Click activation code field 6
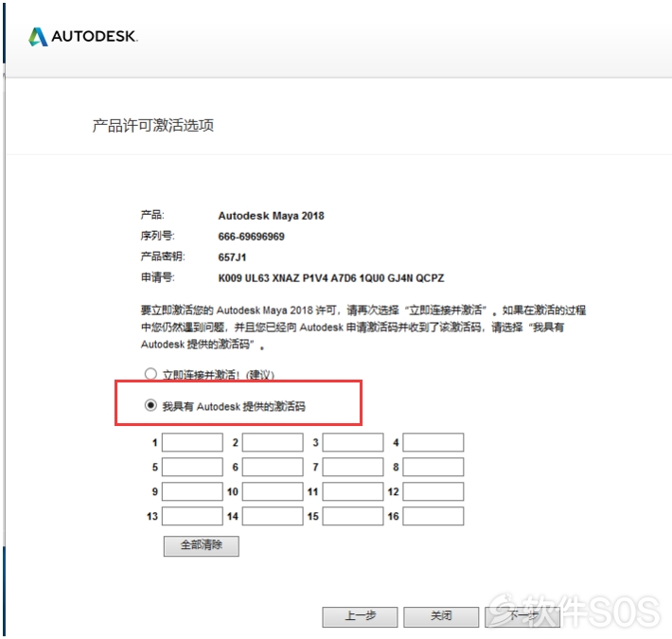Screen dimensions: 672x639 click(273, 467)
